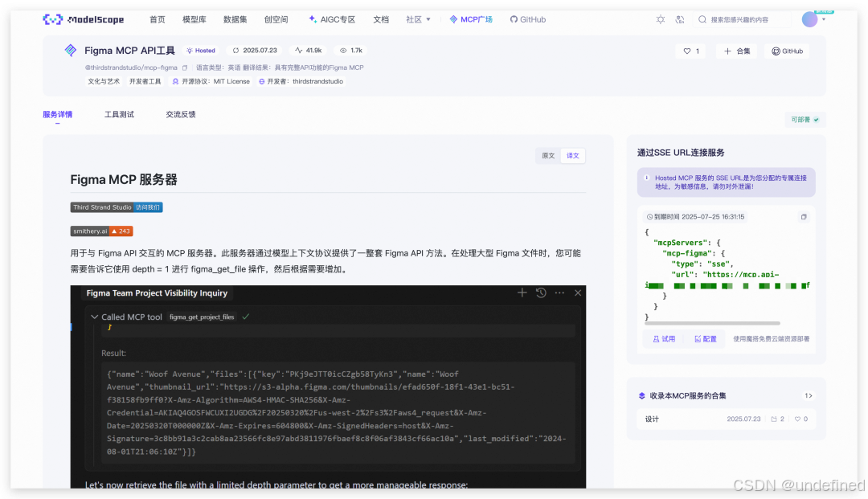Open 创空间 in the top navigation
This screenshot has height=499, width=868.
pos(276,19)
